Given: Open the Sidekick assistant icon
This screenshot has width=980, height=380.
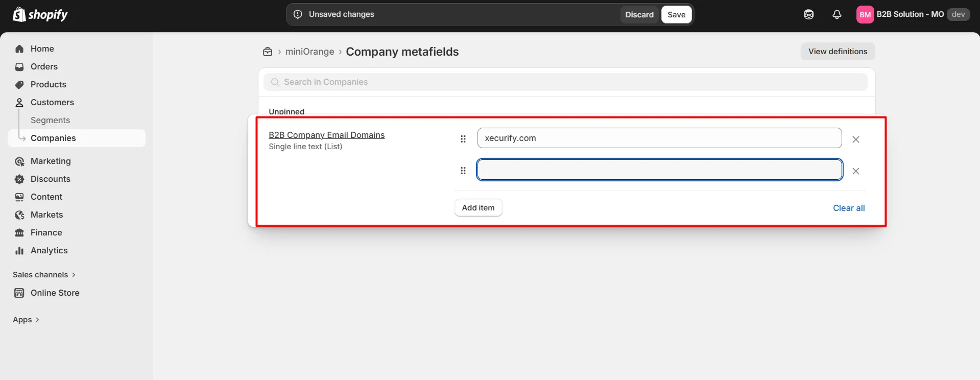Looking at the screenshot, I should tap(809, 14).
